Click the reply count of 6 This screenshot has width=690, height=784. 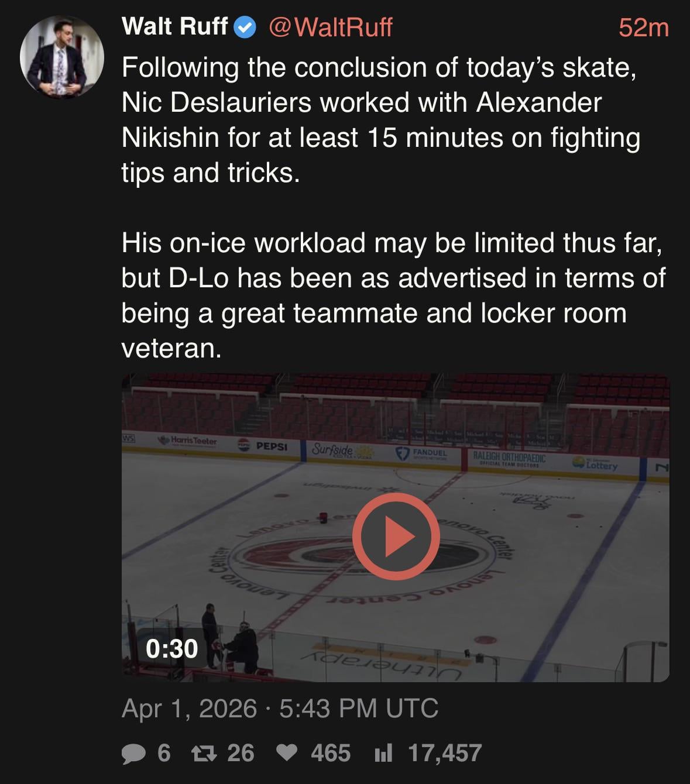click(164, 753)
